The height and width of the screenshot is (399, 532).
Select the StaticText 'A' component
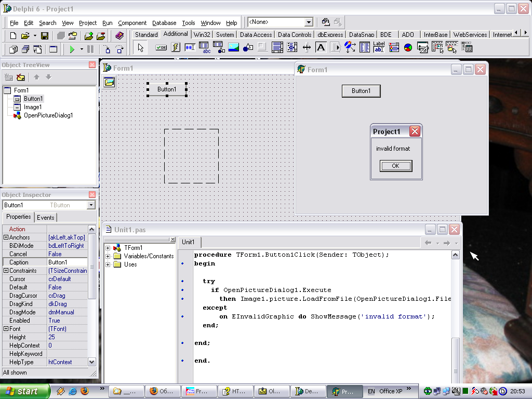321,48
